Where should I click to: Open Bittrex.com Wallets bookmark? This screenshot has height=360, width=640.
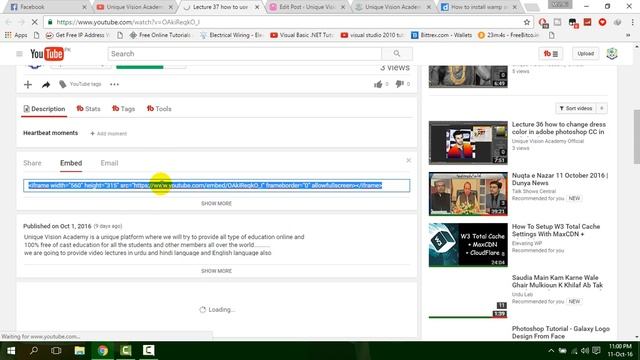[x=442, y=35]
